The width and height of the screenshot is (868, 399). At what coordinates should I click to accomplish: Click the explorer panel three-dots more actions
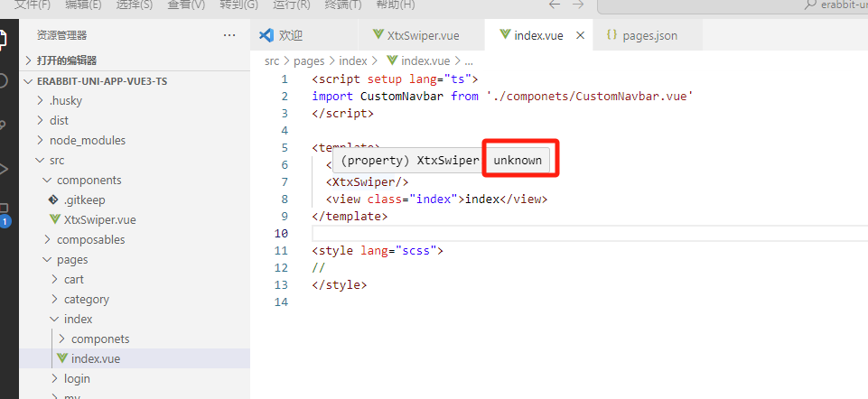229,35
